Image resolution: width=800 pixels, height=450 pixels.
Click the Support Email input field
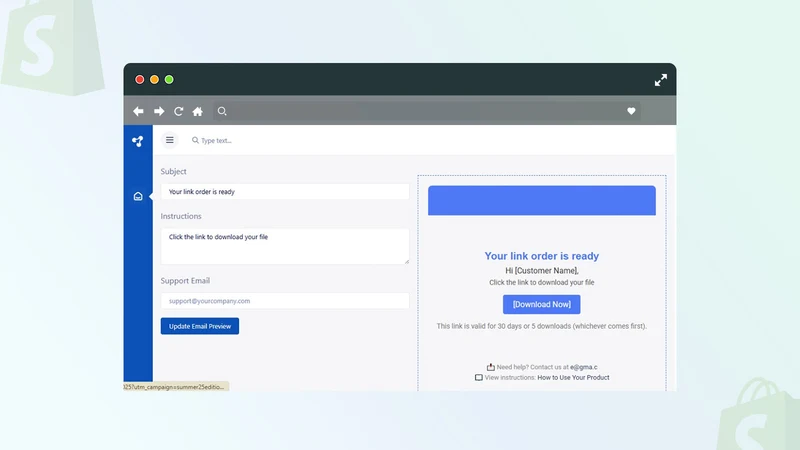pos(285,301)
